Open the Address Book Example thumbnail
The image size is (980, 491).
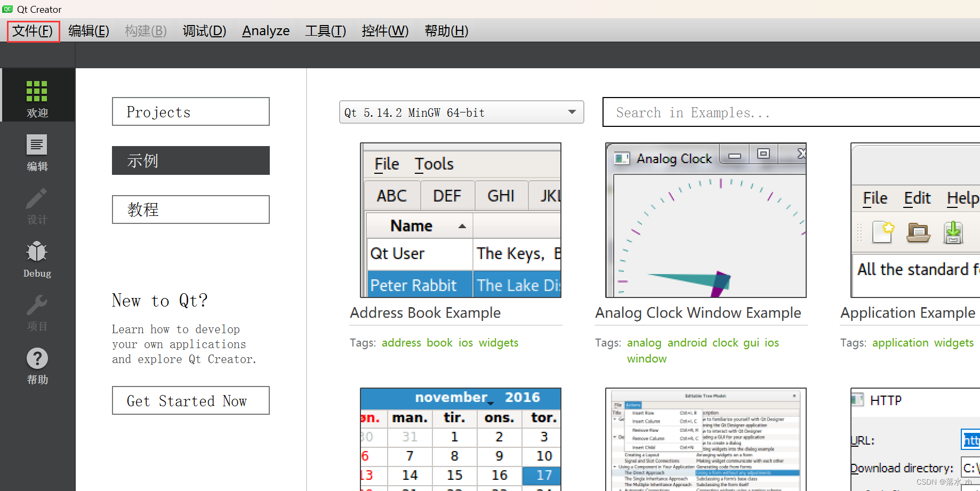[461, 220]
